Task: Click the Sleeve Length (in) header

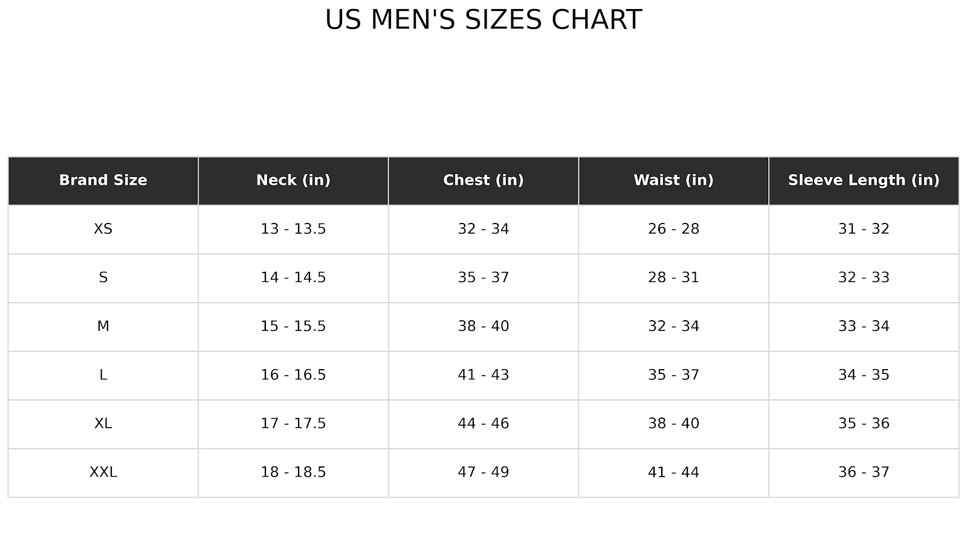Action: pyautogui.click(x=863, y=181)
